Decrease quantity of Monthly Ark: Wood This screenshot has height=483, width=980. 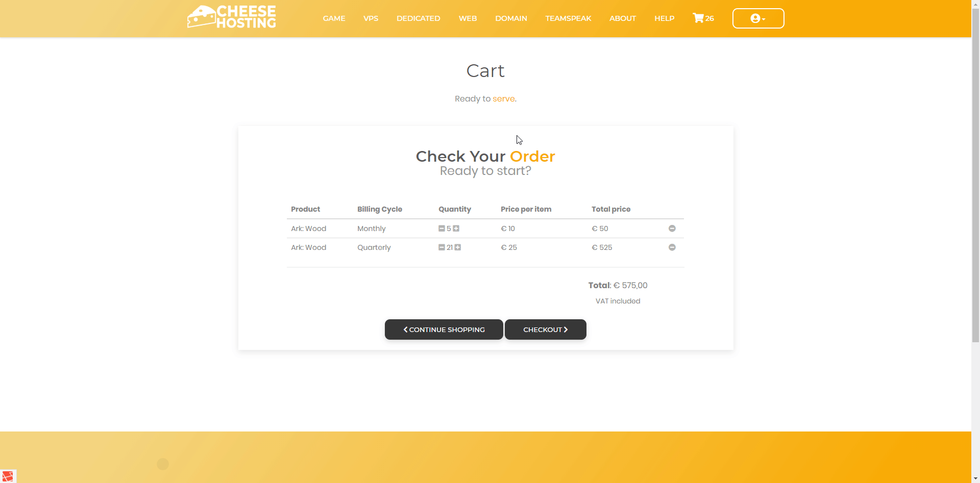(442, 228)
